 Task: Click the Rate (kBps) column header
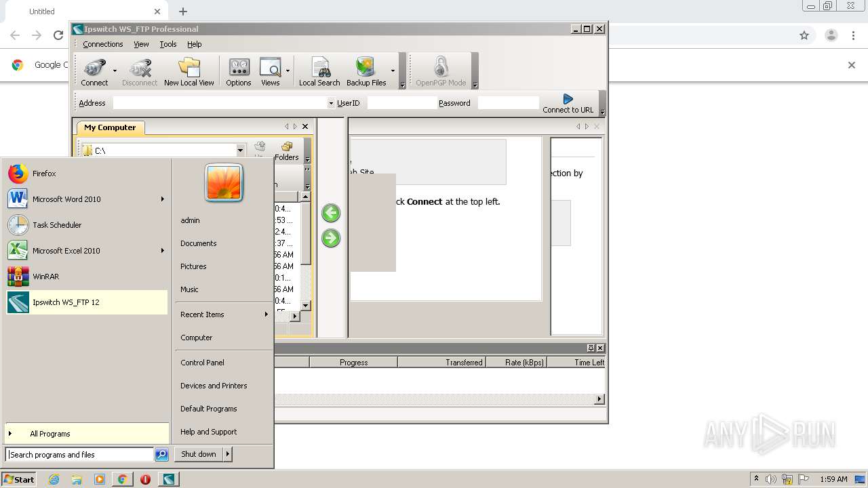point(516,363)
